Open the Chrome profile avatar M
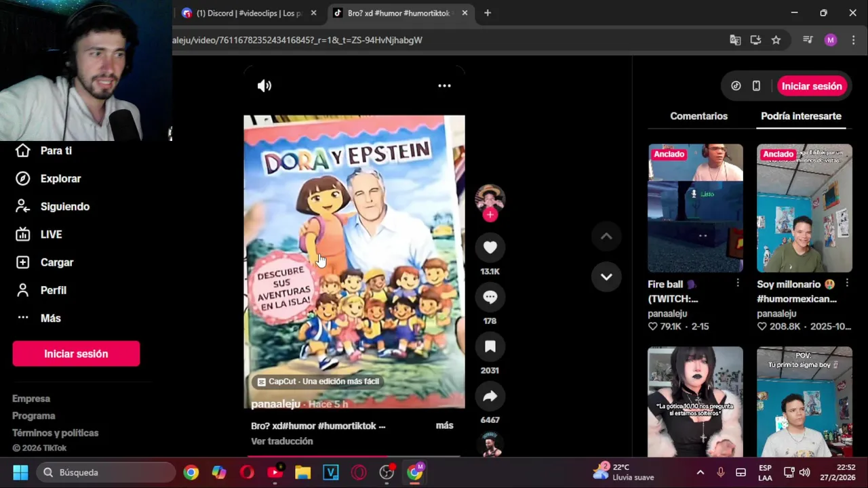This screenshot has width=868, height=488. (x=831, y=40)
